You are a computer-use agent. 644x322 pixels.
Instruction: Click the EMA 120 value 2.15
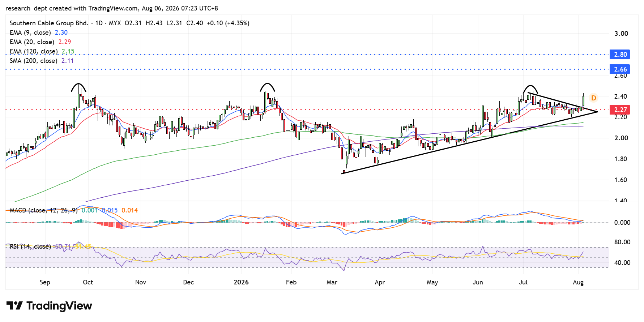(x=68, y=51)
